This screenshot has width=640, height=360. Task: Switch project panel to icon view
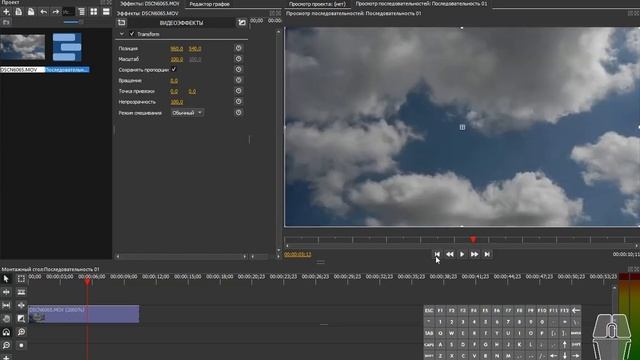(94, 12)
